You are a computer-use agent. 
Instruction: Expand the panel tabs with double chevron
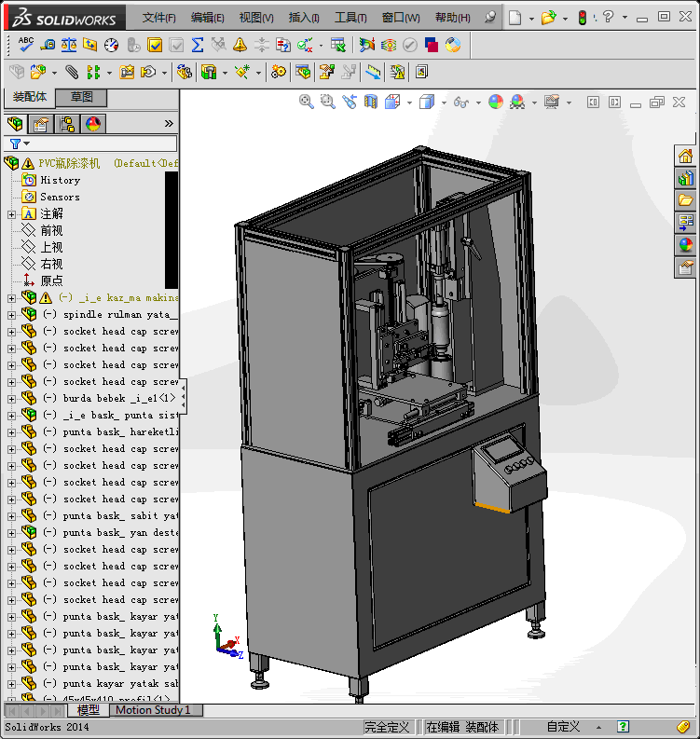[x=169, y=124]
